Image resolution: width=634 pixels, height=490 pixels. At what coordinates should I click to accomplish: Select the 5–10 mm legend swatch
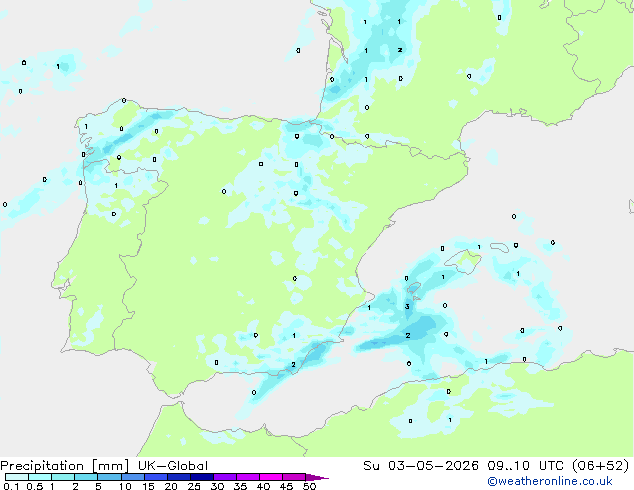tap(109, 477)
